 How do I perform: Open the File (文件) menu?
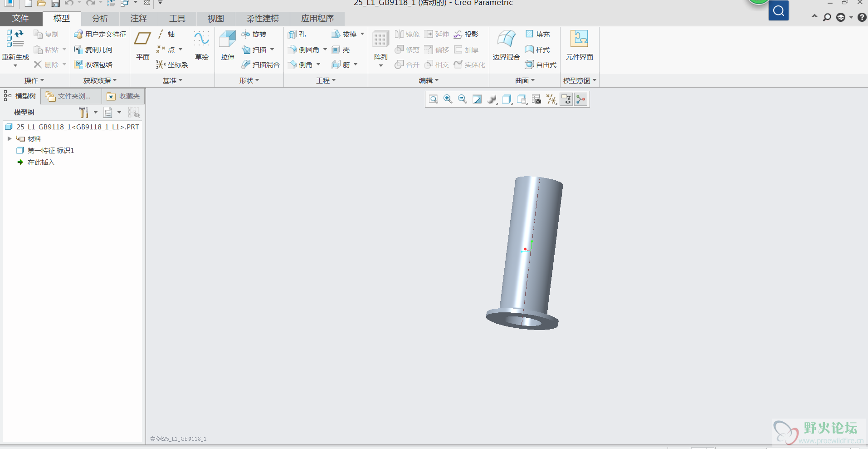20,19
